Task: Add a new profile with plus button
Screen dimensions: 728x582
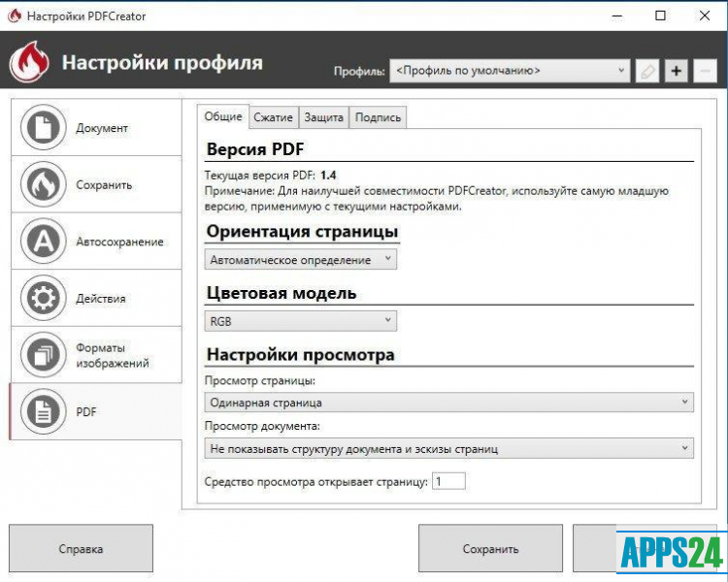Action: tap(676, 71)
